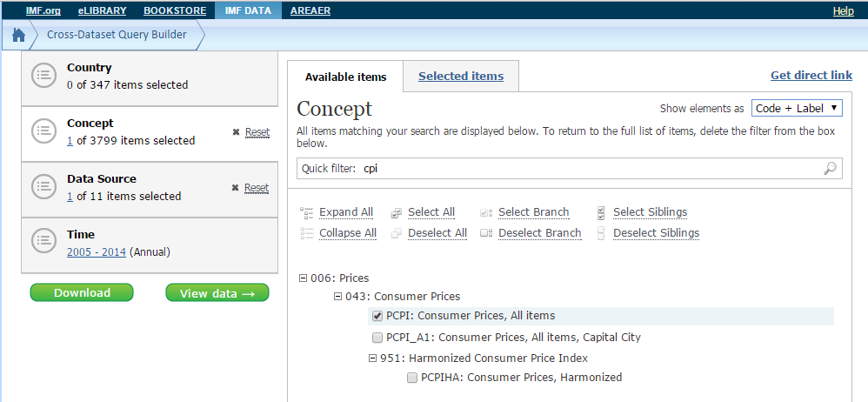Click the Collapse All tree icon
The image size is (868, 402).
(306, 233)
